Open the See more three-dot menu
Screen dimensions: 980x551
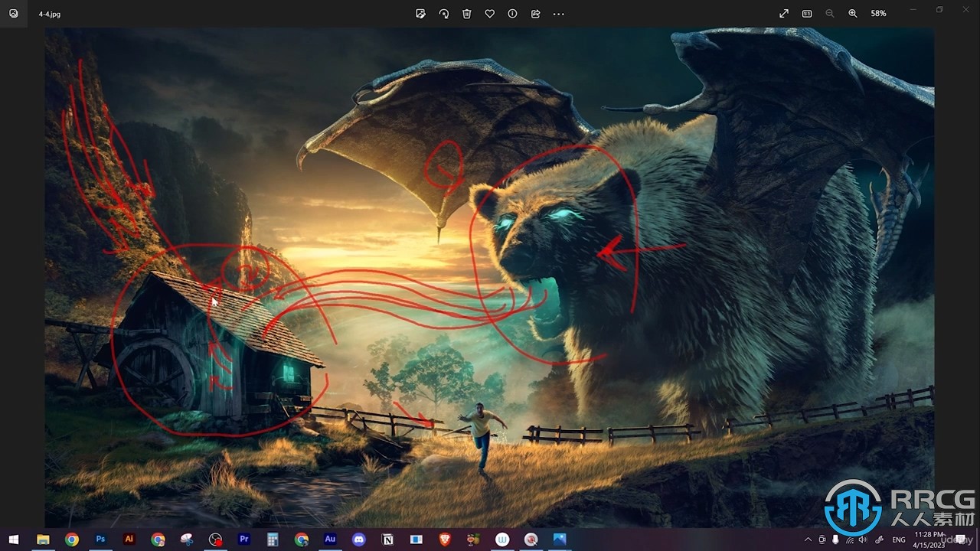(x=558, y=14)
